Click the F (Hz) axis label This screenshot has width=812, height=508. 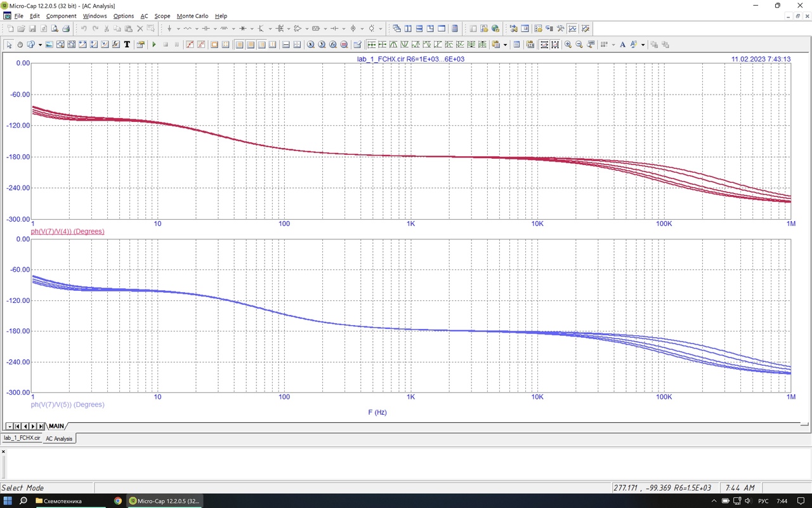[377, 412]
